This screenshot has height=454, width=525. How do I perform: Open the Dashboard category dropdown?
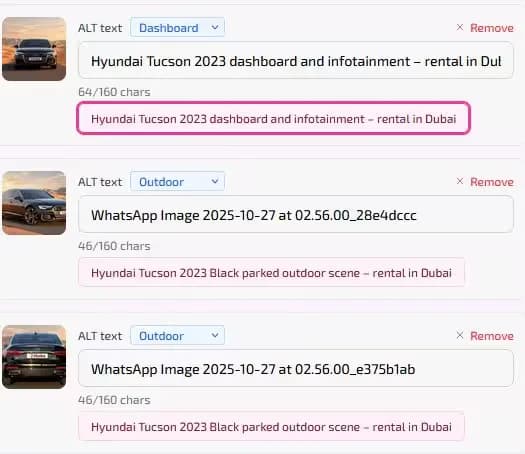[177, 27]
